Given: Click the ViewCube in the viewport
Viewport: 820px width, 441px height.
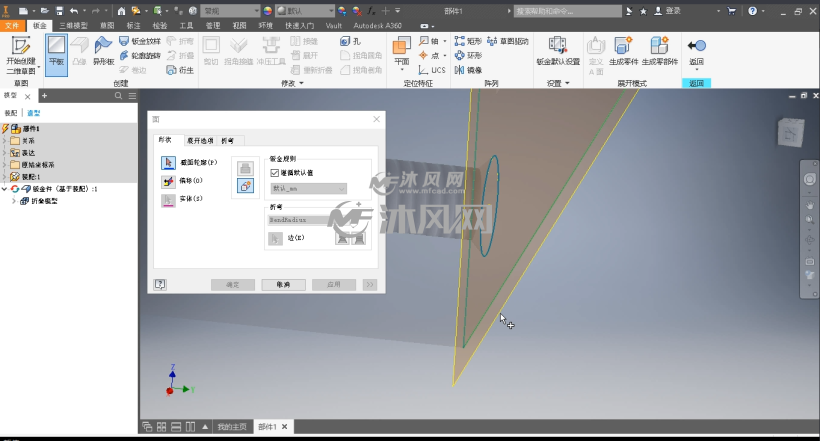Looking at the screenshot, I should [790, 132].
